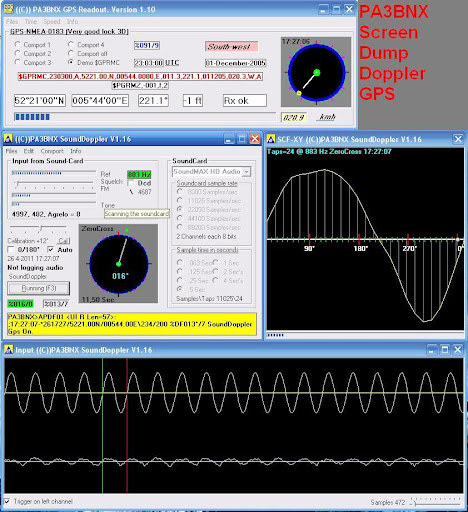Click the Running (F3) button

39,288
